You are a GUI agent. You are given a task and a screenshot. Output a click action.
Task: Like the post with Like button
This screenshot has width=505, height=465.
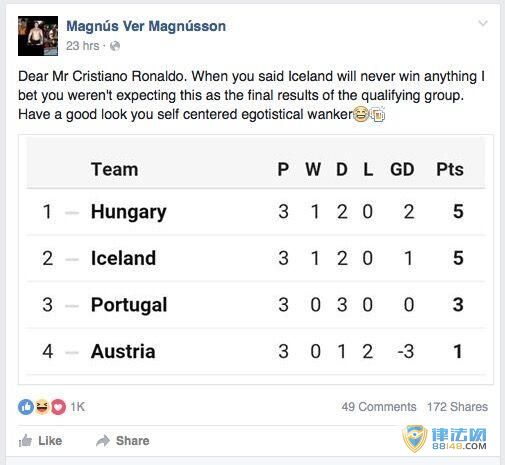(x=40, y=441)
